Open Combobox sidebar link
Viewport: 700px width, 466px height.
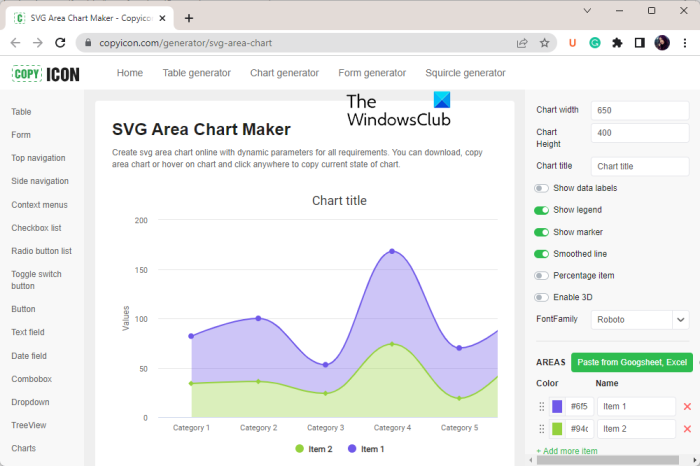tap(32, 379)
